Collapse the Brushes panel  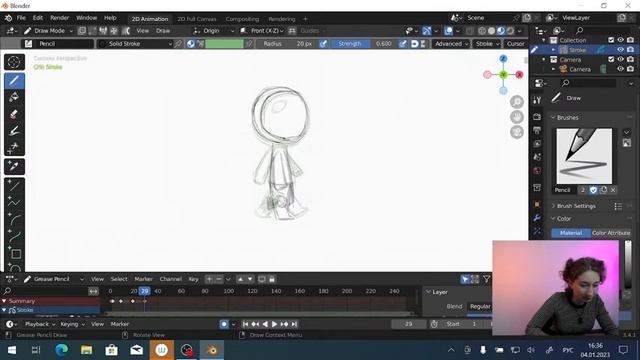(567, 118)
